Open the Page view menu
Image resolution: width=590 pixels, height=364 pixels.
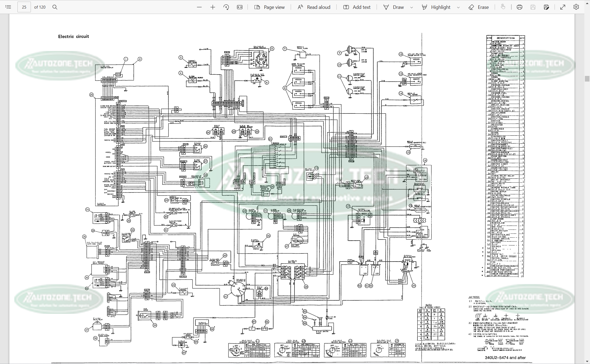click(x=269, y=7)
